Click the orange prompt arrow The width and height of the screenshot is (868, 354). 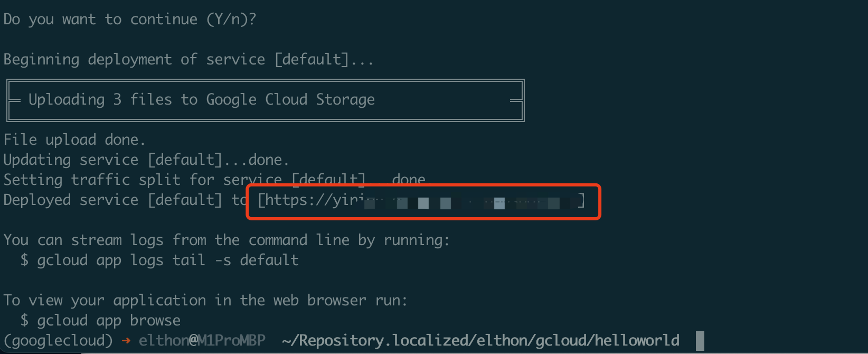click(x=126, y=341)
